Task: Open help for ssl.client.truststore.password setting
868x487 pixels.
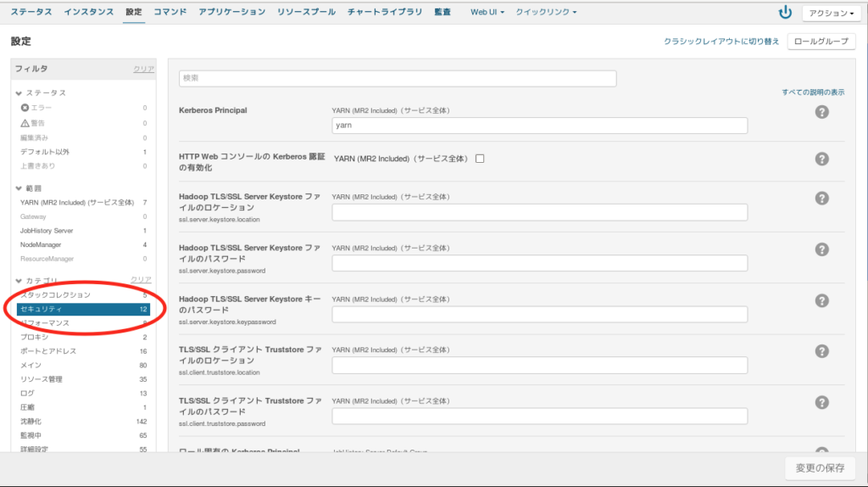Action: click(x=821, y=402)
